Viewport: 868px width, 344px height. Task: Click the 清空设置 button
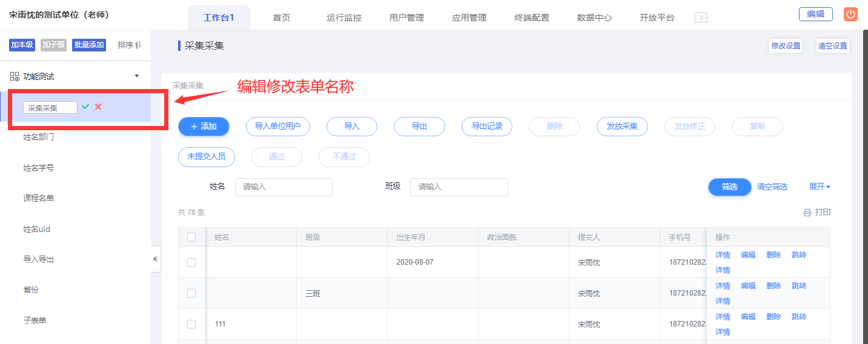click(x=832, y=45)
